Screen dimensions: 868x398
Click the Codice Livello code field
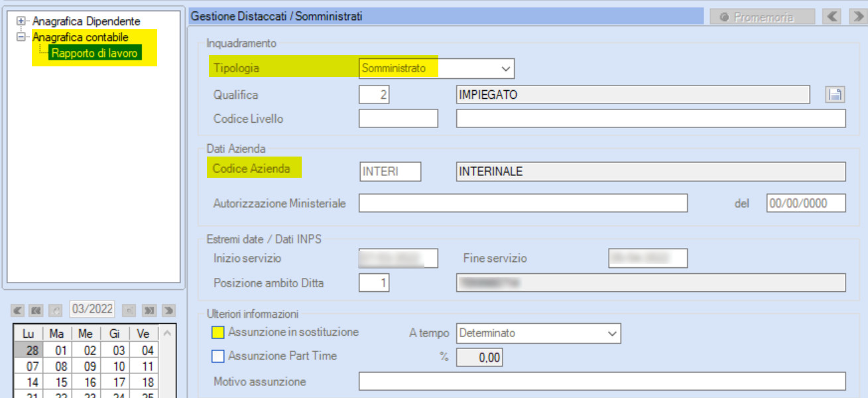tap(399, 119)
